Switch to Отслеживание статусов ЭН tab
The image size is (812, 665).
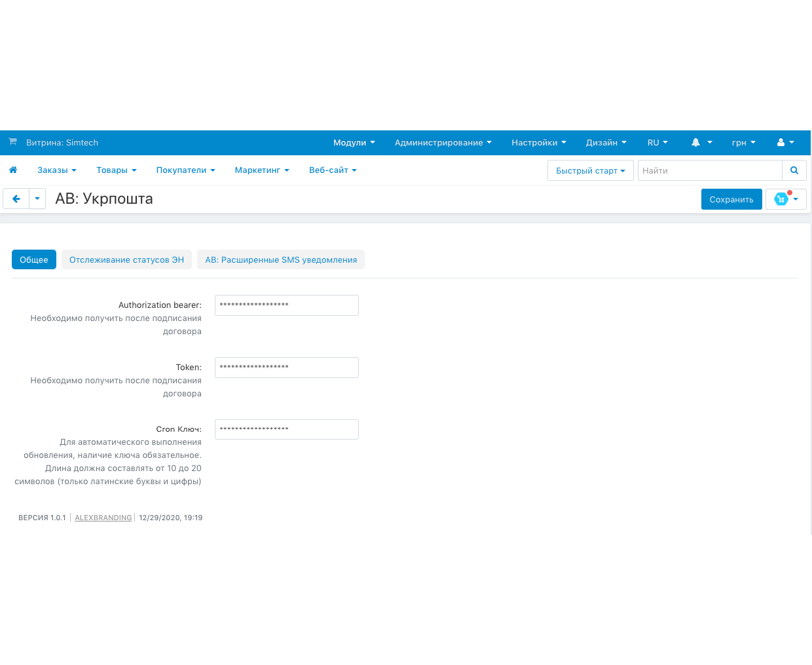pos(126,260)
